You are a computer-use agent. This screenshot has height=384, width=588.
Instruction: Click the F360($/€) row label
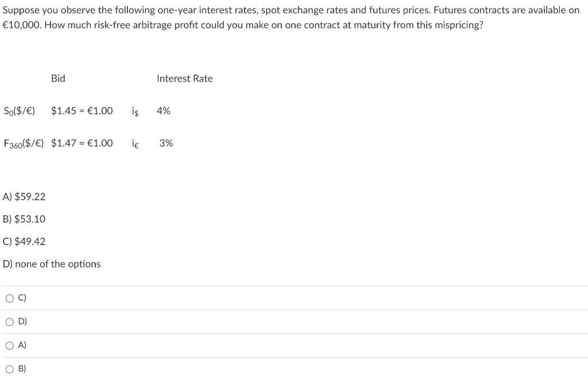pos(24,143)
